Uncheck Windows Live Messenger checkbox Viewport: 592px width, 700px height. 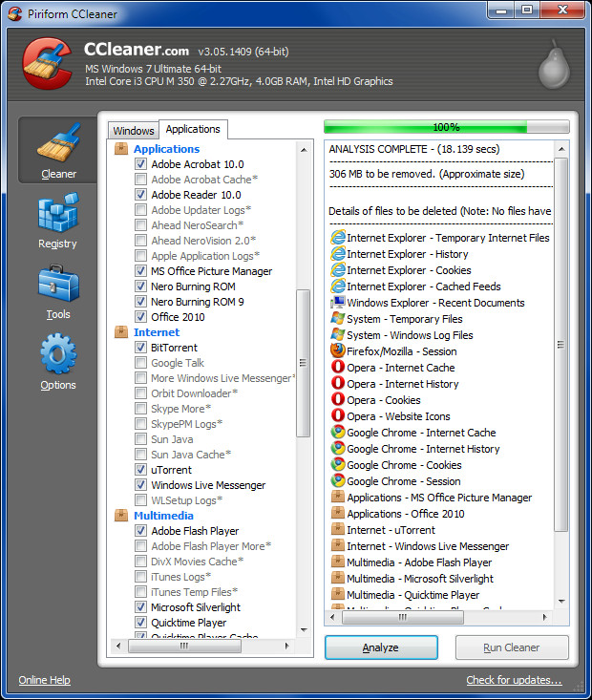(140, 485)
